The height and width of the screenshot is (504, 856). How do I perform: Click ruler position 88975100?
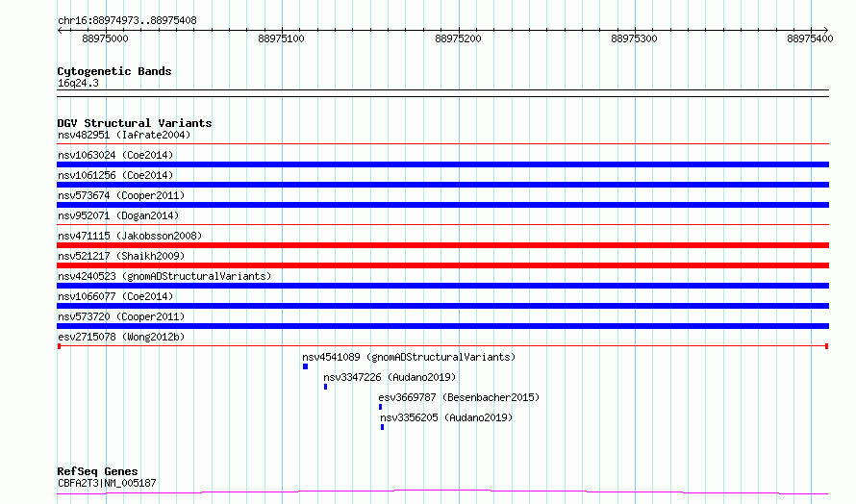[281, 38]
